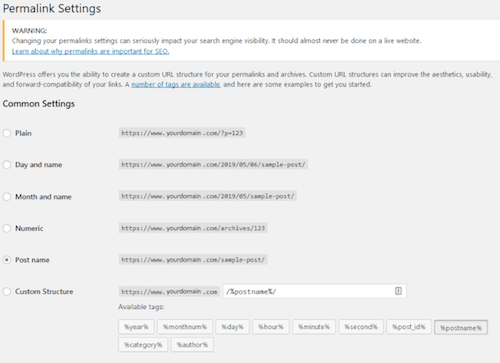Choose the Month and name radio option

coord(7,197)
